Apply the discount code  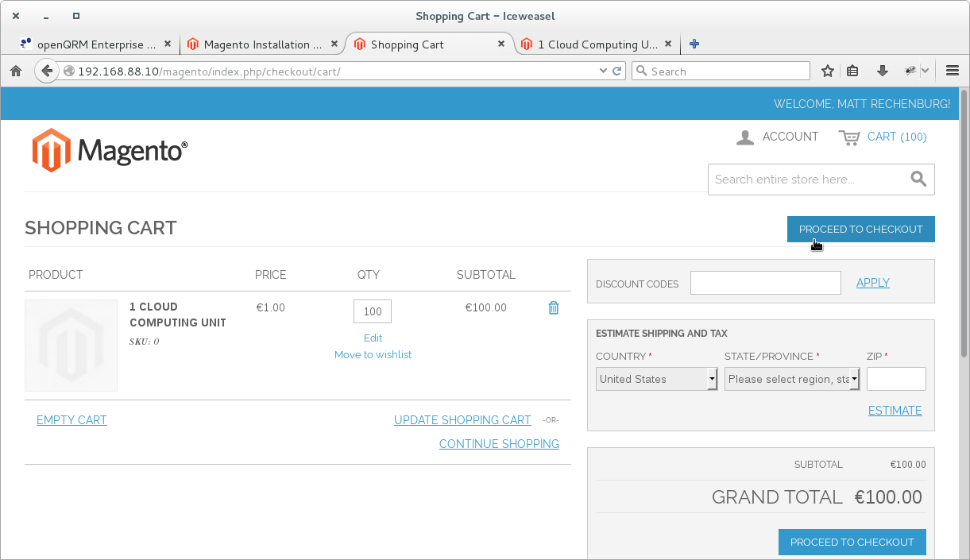872,283
